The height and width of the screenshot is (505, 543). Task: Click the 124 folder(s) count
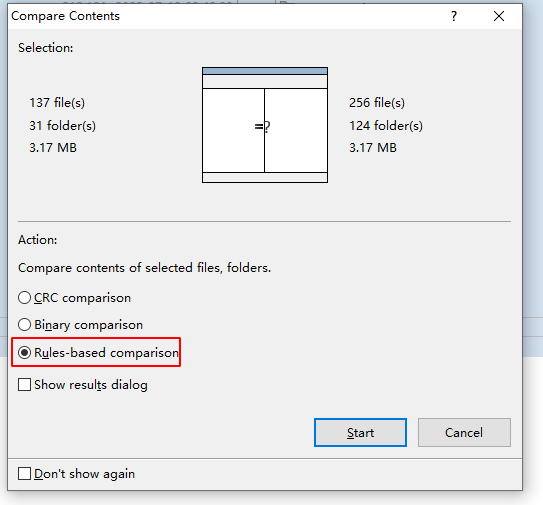tap(386, 126)
